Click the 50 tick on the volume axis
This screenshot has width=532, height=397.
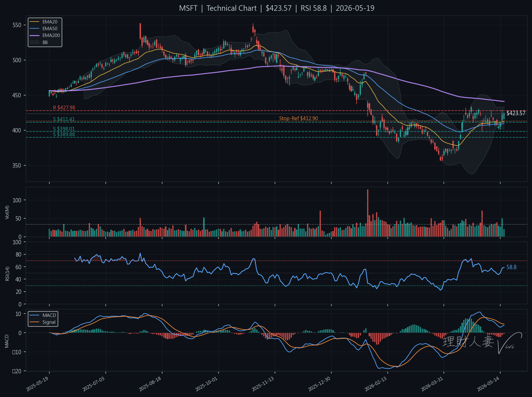pos(18,219)
